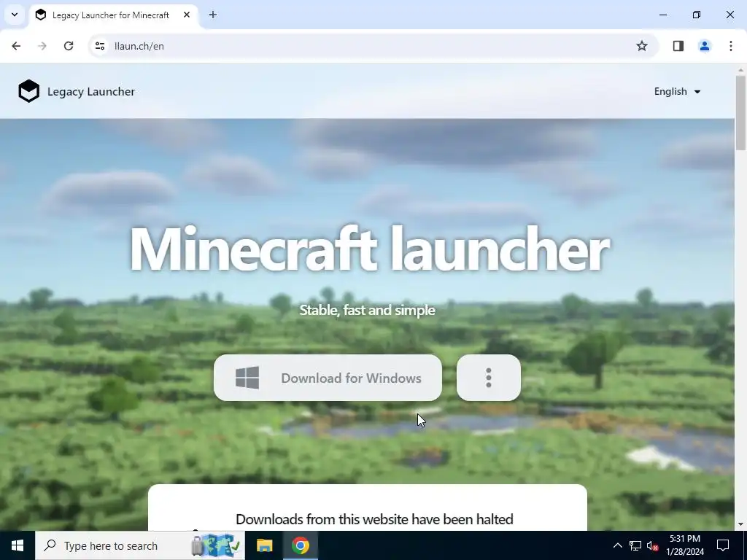This screenshot has height=560, width=747.
Task: Open Chrome three-dot menu
Action: 731,46
